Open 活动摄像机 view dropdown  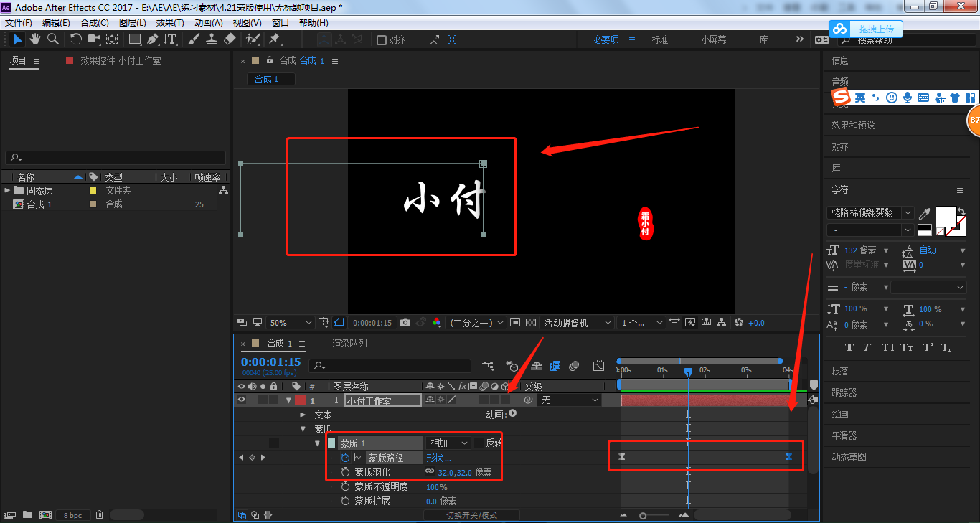(578, 323)
